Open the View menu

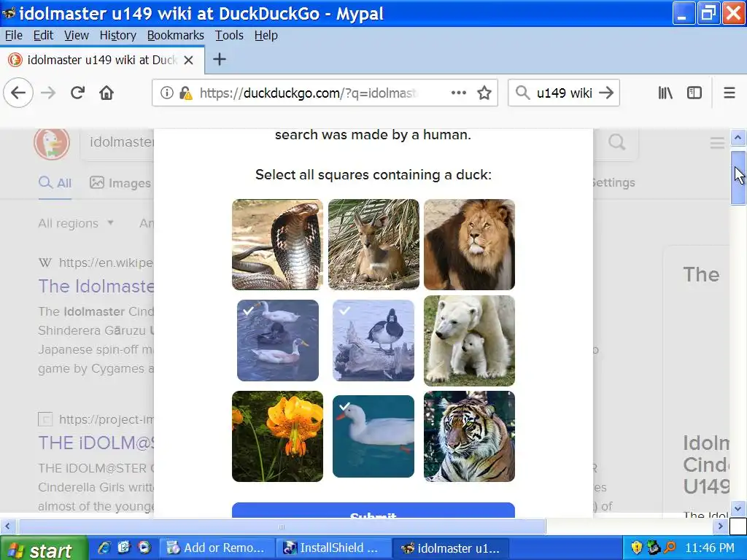pyautogui.click(x=76, y=35)
